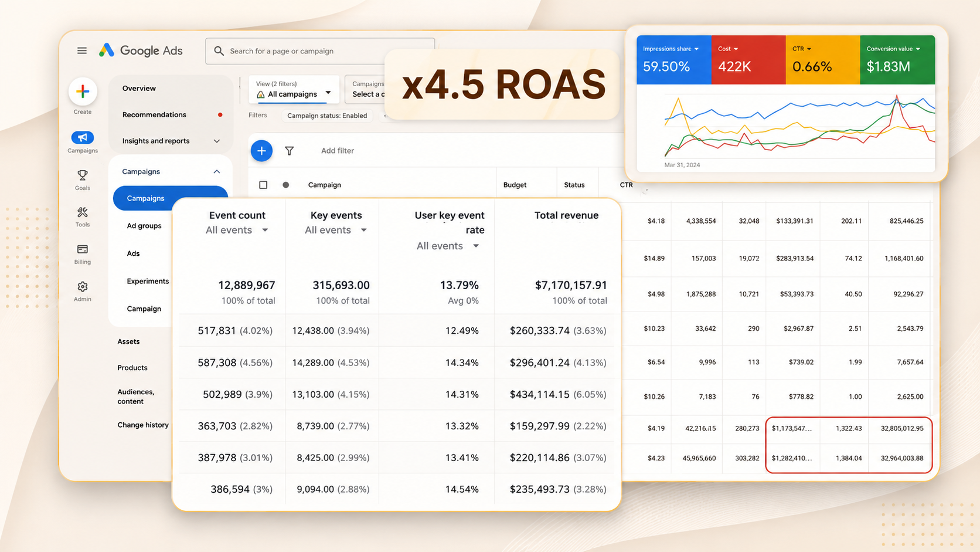
Task: Open Audiences, content section
Action: pyautogui.click(x=136, y=397)
